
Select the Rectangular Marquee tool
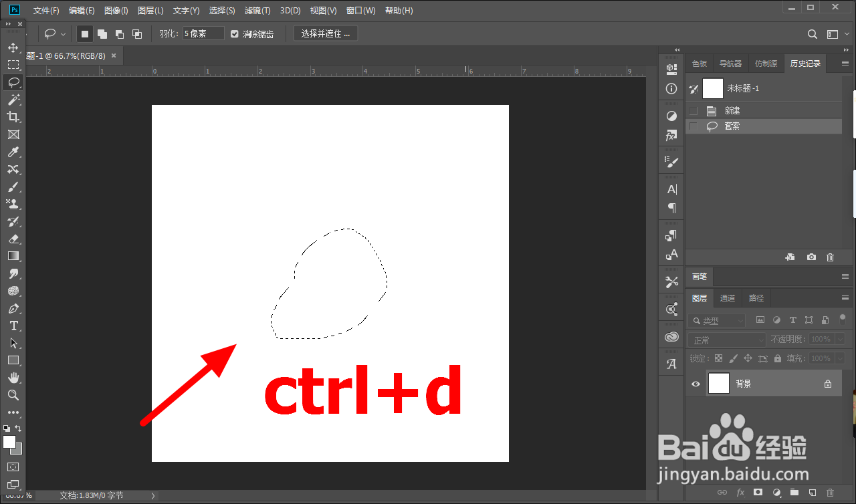click(13, 65)
